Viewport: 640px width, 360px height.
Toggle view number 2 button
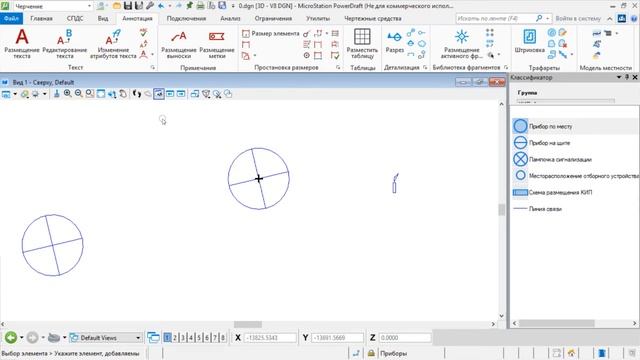tap(175, 338)
